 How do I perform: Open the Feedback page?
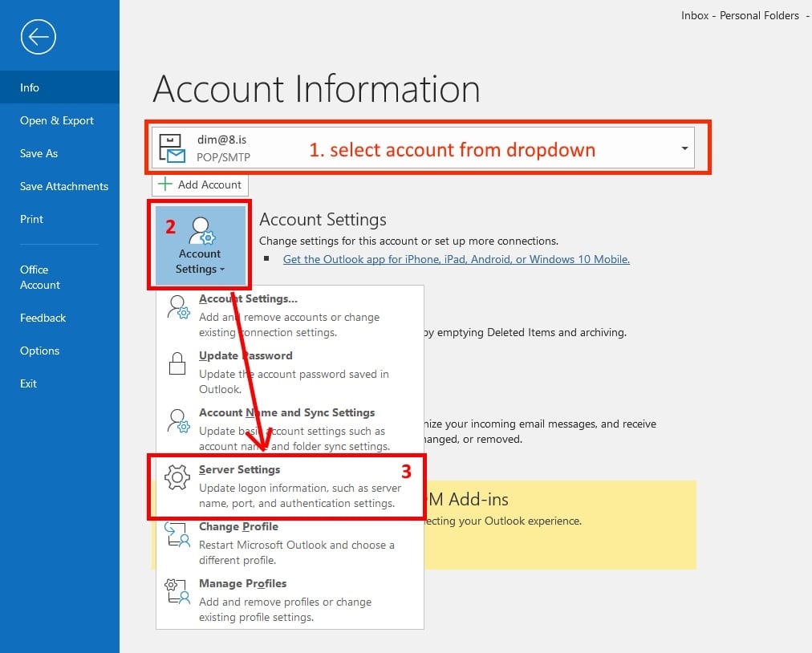coord(59,318)
